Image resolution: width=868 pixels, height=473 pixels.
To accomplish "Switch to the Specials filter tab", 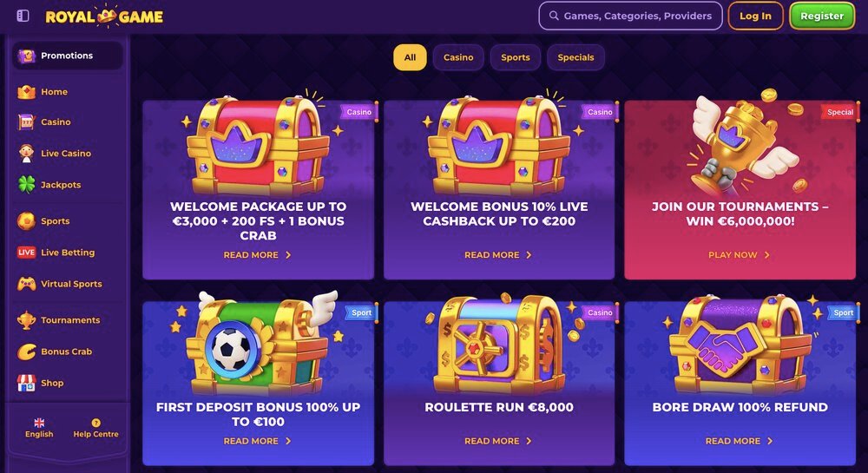I will [575, 57].
